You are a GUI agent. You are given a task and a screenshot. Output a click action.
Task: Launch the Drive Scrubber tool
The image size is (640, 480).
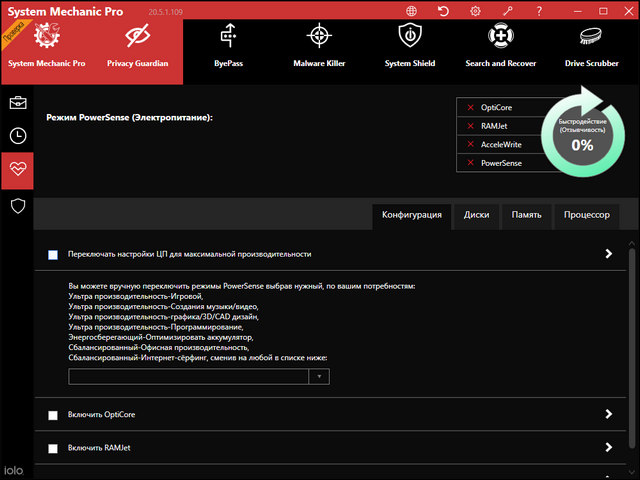point(592,45)
